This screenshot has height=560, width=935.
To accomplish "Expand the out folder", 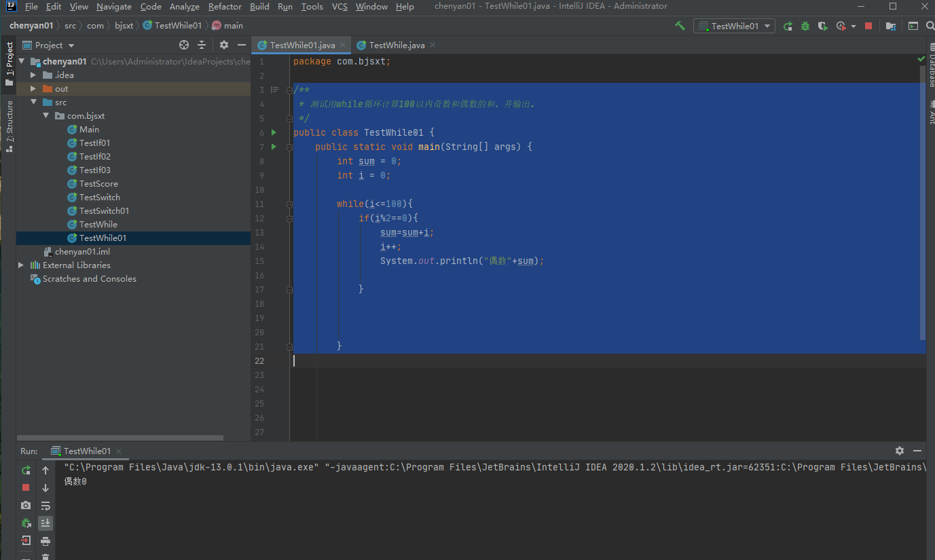I will [x=33, y=88].
